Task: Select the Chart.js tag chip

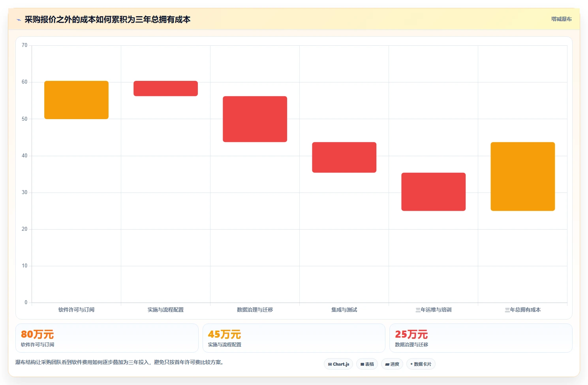Action: click(338, 364)
